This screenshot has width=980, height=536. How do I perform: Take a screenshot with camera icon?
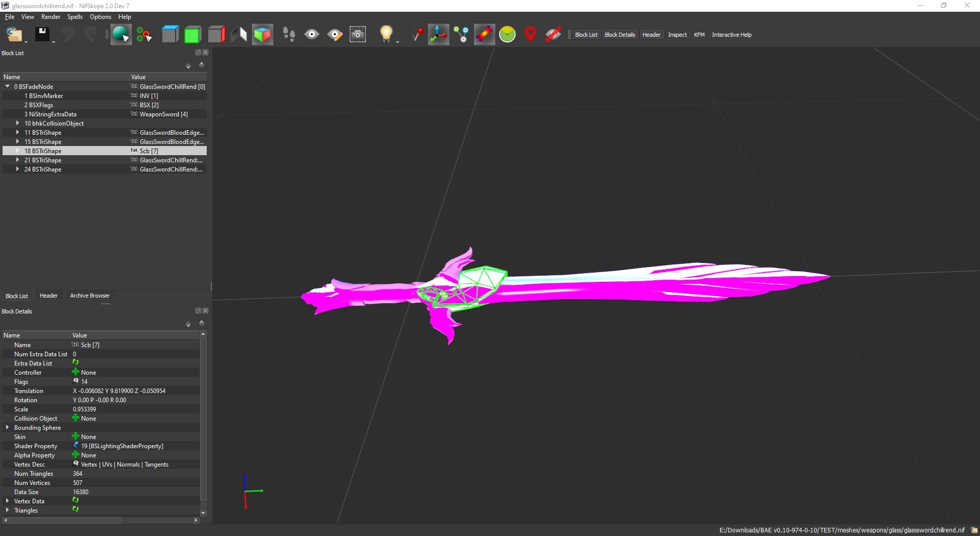click(358, 35)
